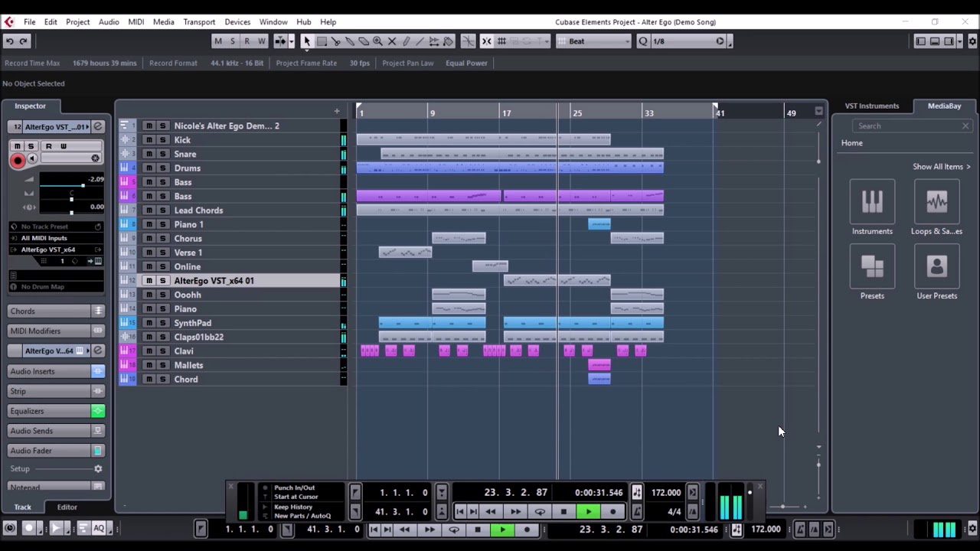Click Fast Forward in the floating transport panel
This screenshot has width=980, height=551.
tap(515, 512)
